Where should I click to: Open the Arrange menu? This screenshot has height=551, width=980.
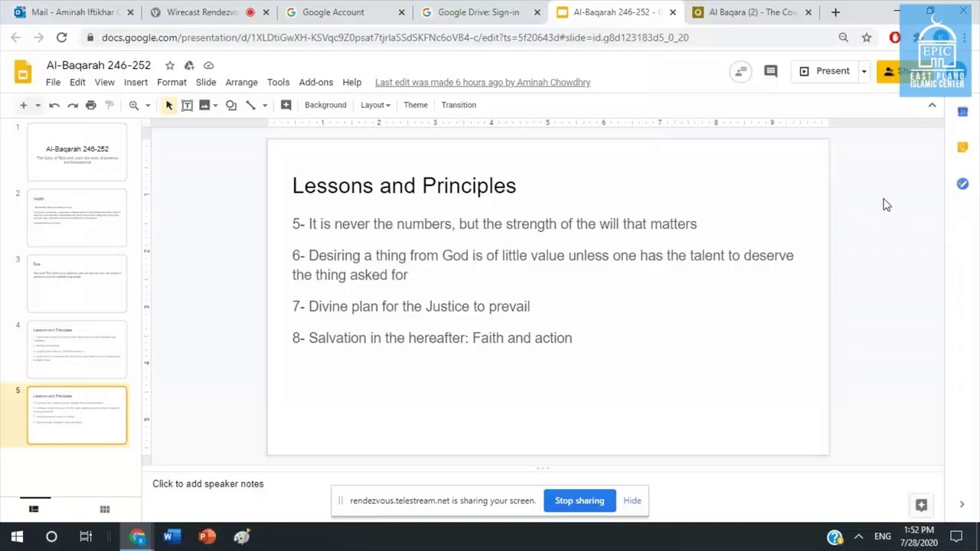pyautogui.click(x=241, y=83)
